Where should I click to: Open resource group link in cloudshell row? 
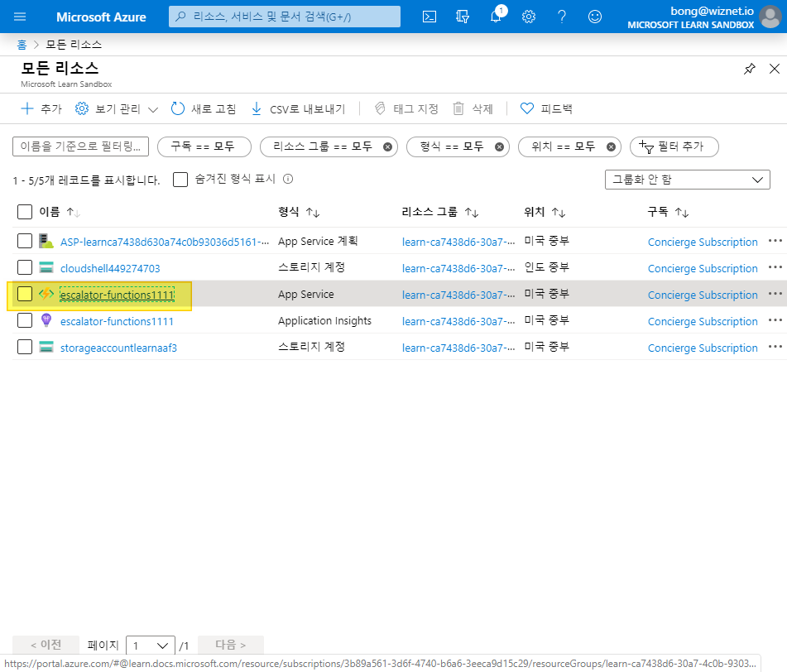click(x=458, y=268)
